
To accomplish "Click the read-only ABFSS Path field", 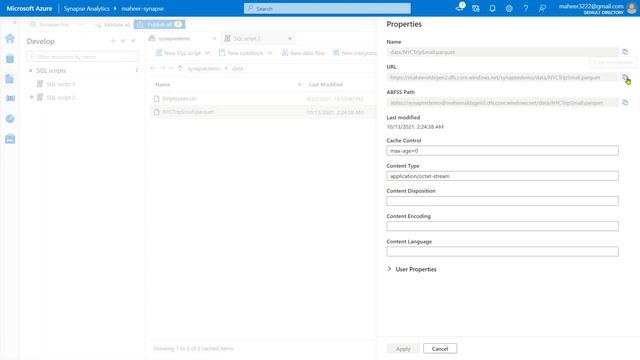I will (x=502, y=102).
